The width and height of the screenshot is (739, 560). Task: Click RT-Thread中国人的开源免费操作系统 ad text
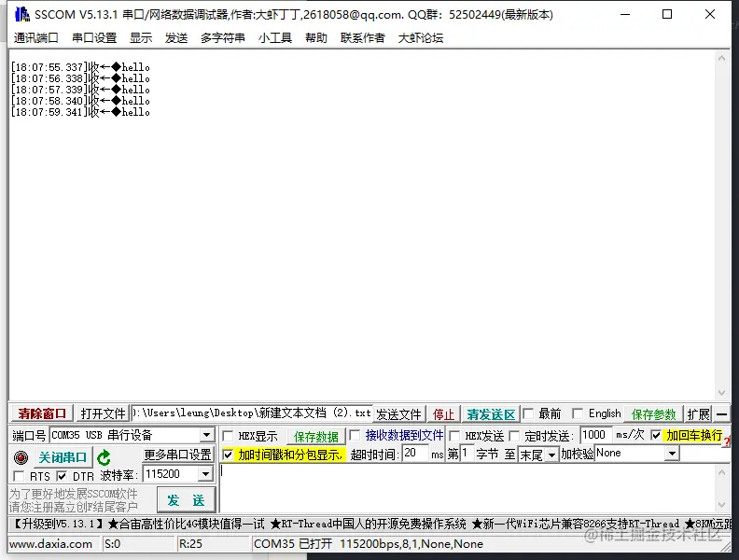369,524
